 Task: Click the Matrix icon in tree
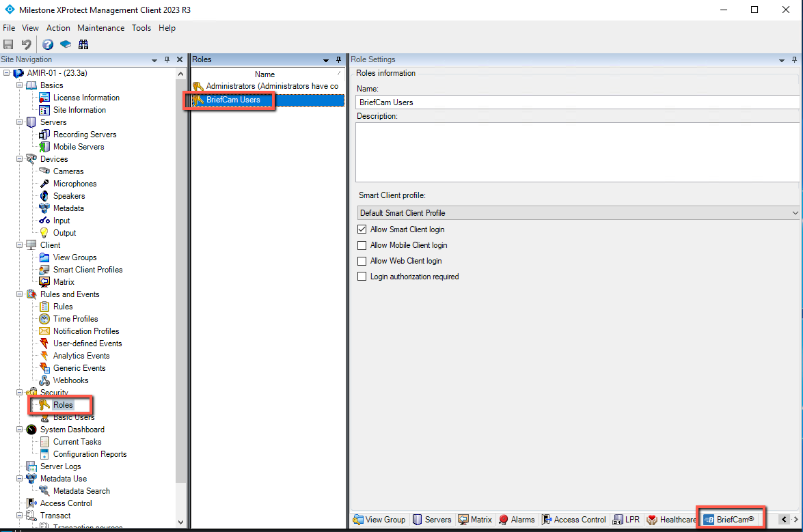[44, 282]
